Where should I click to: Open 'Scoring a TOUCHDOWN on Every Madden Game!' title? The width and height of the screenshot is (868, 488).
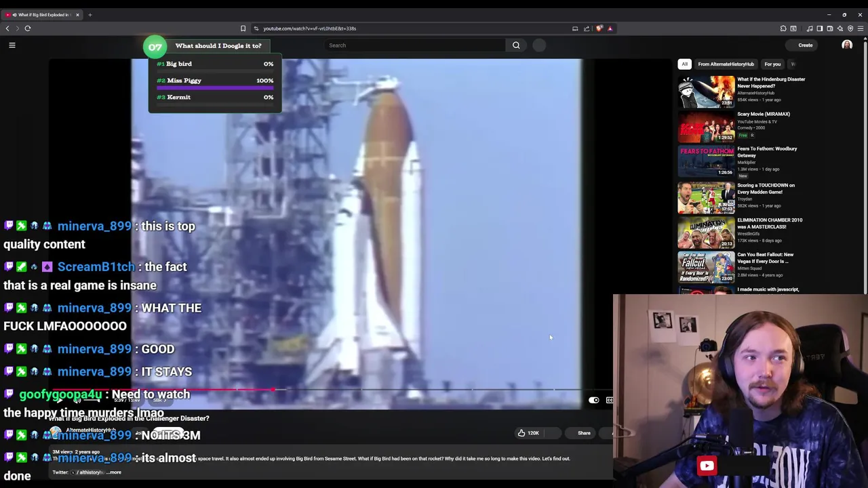766,188
